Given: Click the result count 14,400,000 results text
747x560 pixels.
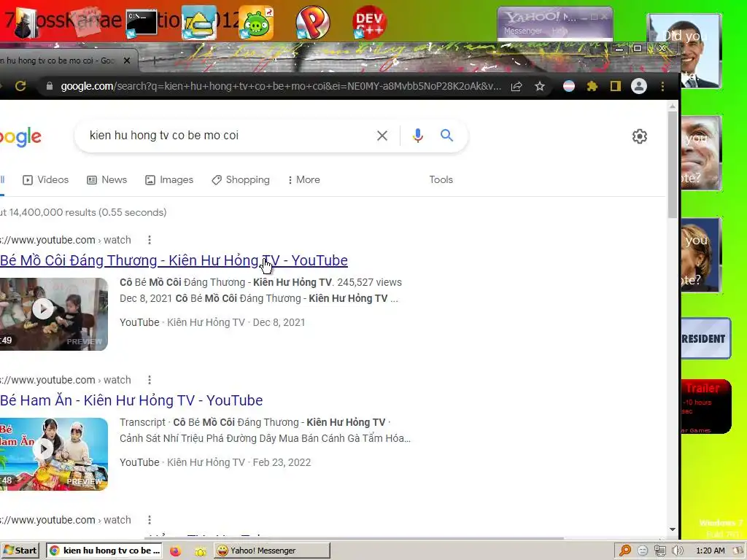Looking at the screenshot, I should point(83,212).
